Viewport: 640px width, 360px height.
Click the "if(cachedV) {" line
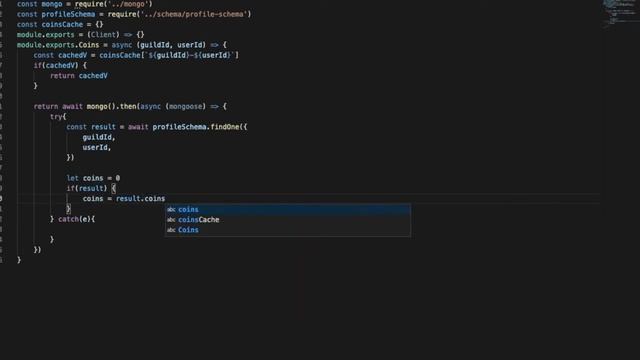tap(60, 65)
